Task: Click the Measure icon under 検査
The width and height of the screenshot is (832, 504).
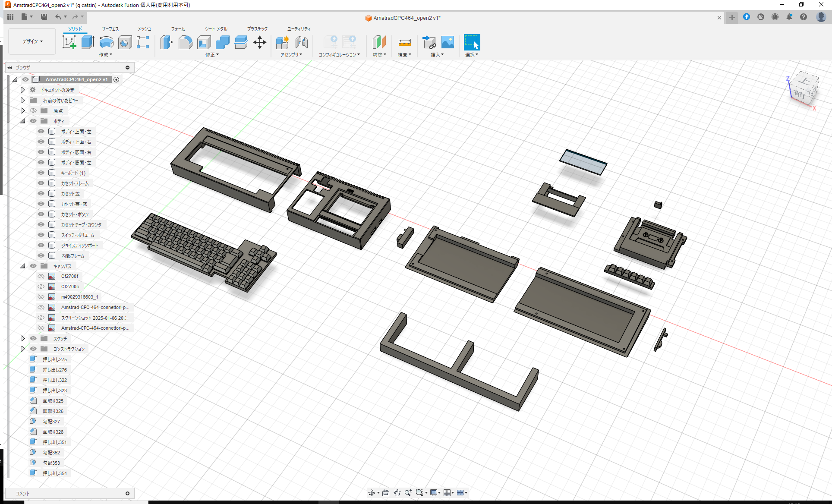Action: (404, 42)
